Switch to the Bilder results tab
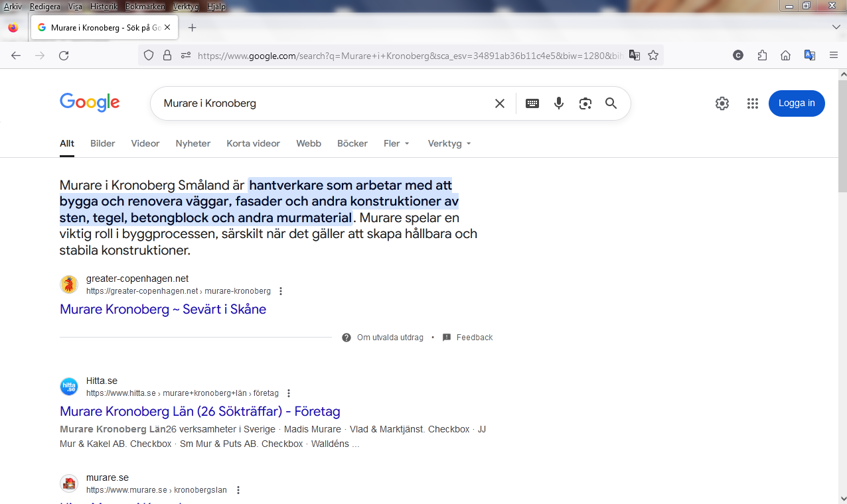The height and width of the screenshot is (504, 847). tap(103, 143)
